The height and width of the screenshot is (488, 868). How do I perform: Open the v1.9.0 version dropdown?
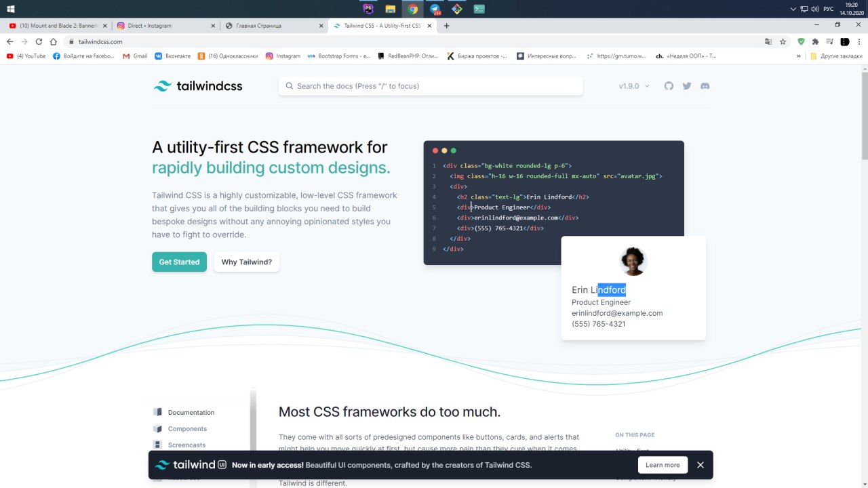point(634,86)
